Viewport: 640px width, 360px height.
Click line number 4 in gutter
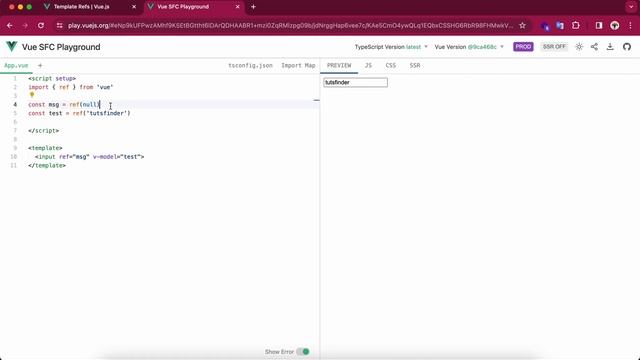tap(15, 104)
